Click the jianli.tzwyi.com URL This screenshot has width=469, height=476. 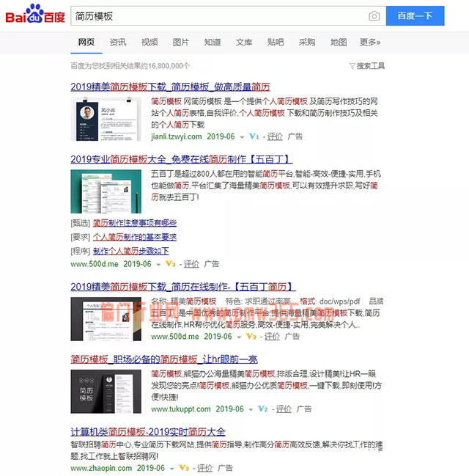click(177, 136)
